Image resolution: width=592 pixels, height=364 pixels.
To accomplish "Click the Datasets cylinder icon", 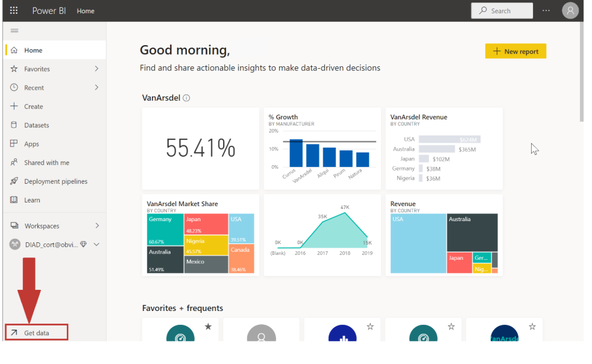I will click(14, 125).
